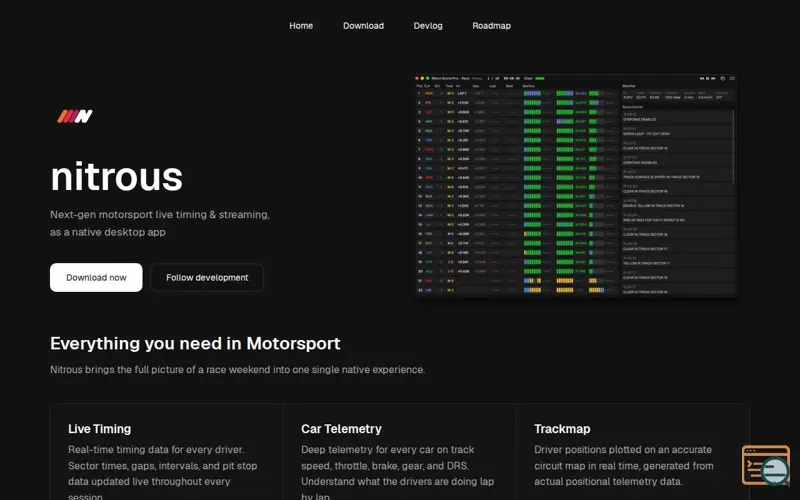Image resolution: width=800 pixels, height=500 pixels.
Task: Open the Devlog nav item
Action: pyautogui.click(x=428, y=26)
